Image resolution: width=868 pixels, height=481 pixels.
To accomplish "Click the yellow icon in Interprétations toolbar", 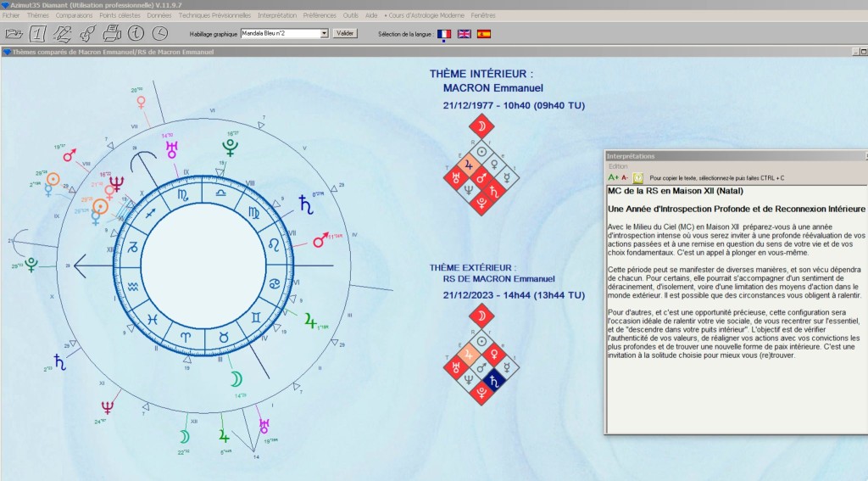I will click(637, 178).
